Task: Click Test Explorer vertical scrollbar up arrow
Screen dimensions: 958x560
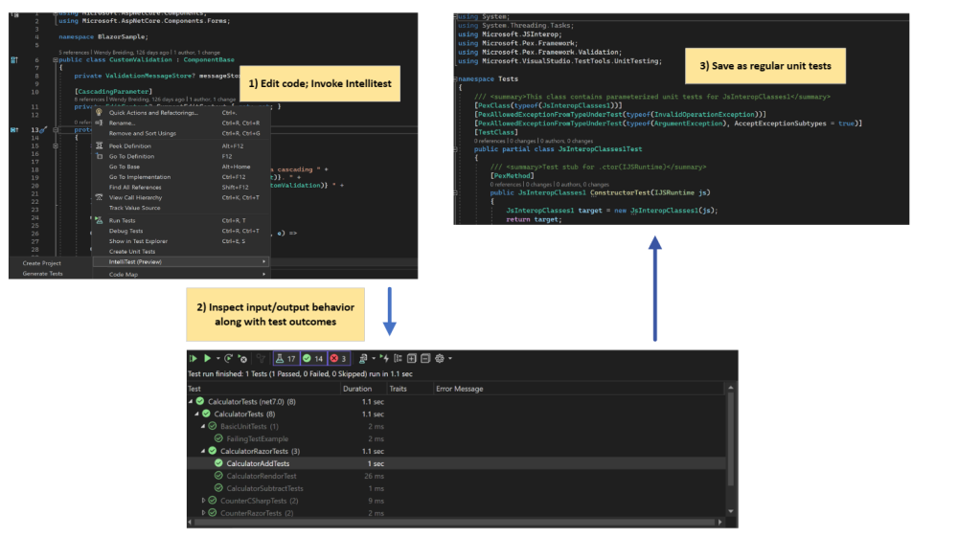Action: point(731,388)
